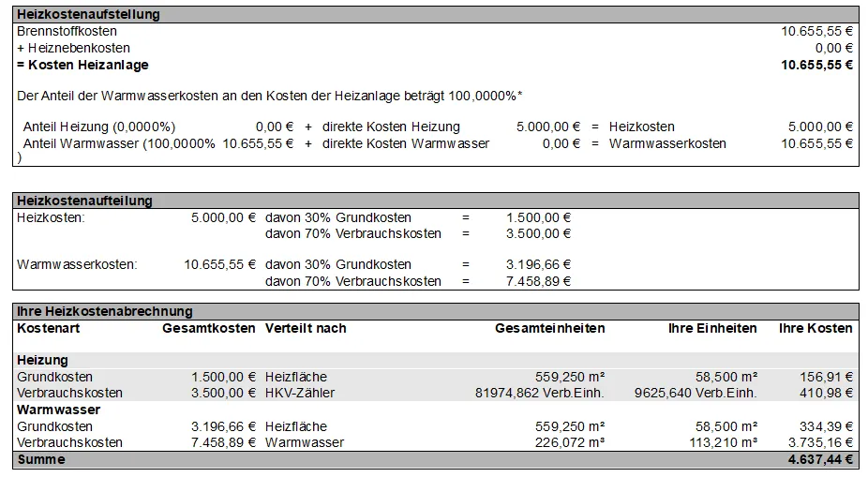The height and width of the screenshot is (492, 868).
Task: Click the 'Ihre Einheiten' column header
Action: click(711, 328)
